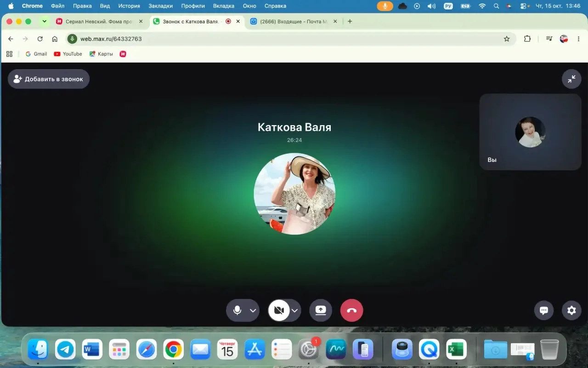Go to the browser home page
This screenshot has width=588, height=368.
tap(55, 39)
